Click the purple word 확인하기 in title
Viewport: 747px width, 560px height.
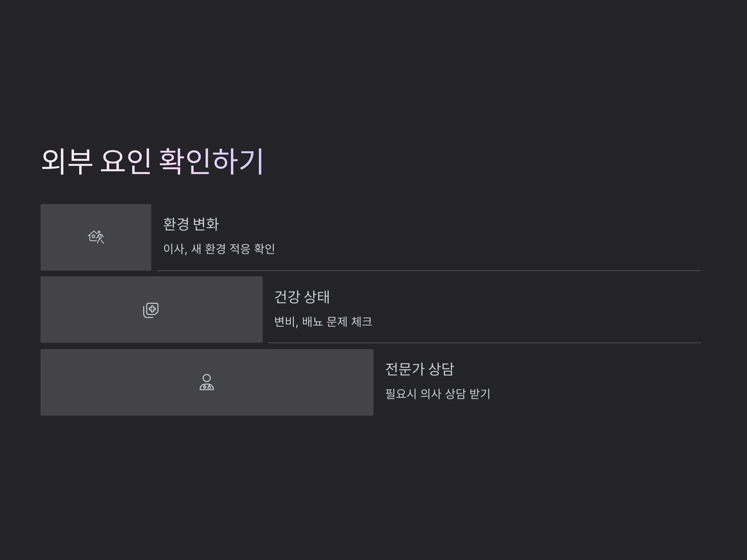211,161
